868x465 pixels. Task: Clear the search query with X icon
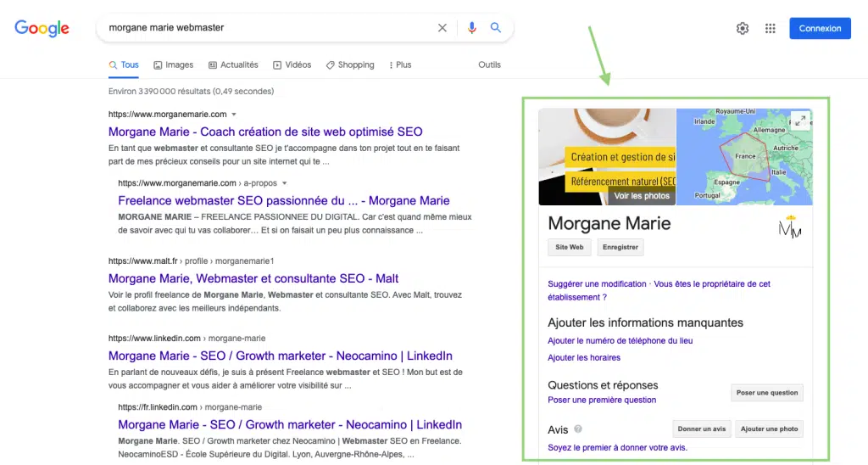442,28
